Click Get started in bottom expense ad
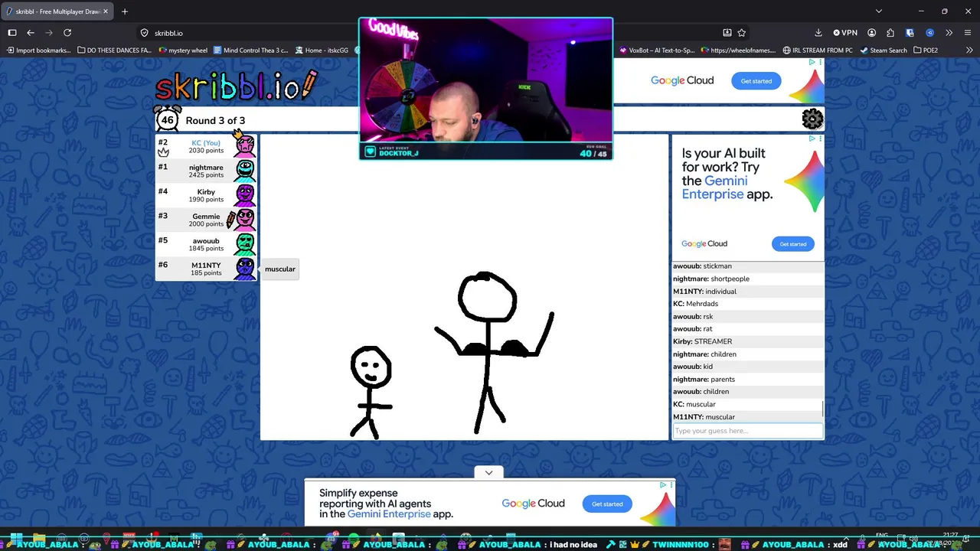Image resolution: width=980 pixels, height=551 pixels. (x=607, y=504)
